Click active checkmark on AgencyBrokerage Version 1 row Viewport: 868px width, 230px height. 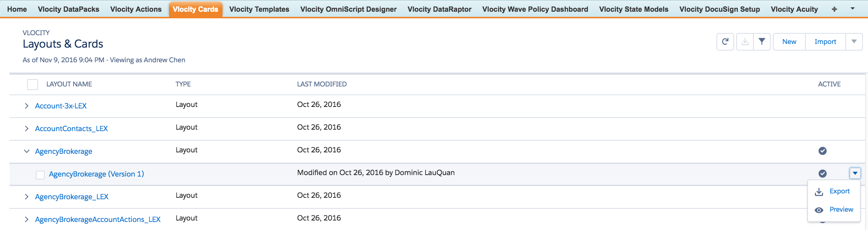(x=823, y=174)
